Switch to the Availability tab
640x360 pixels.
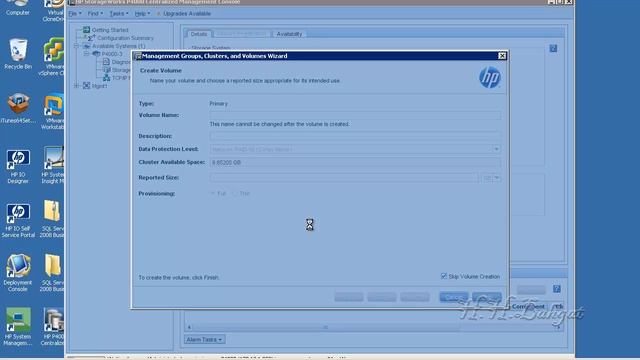(289, 34)
